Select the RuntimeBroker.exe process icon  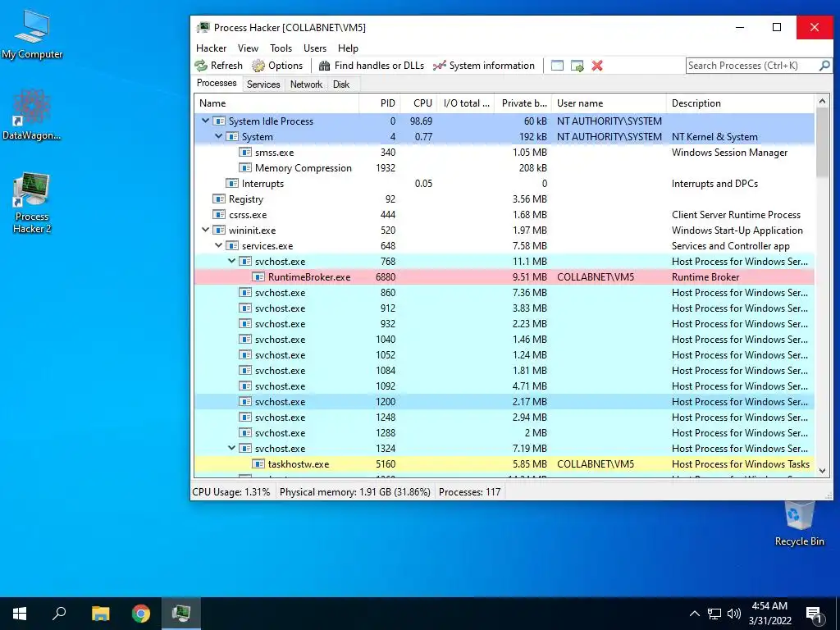258,277
